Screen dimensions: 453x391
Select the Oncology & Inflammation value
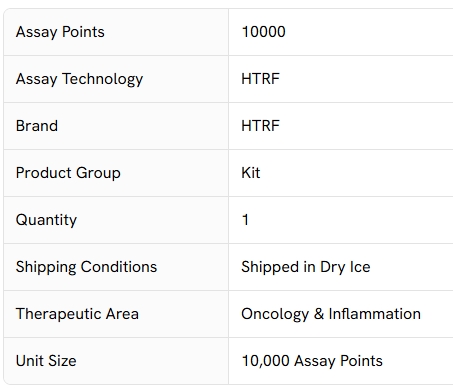331,314
